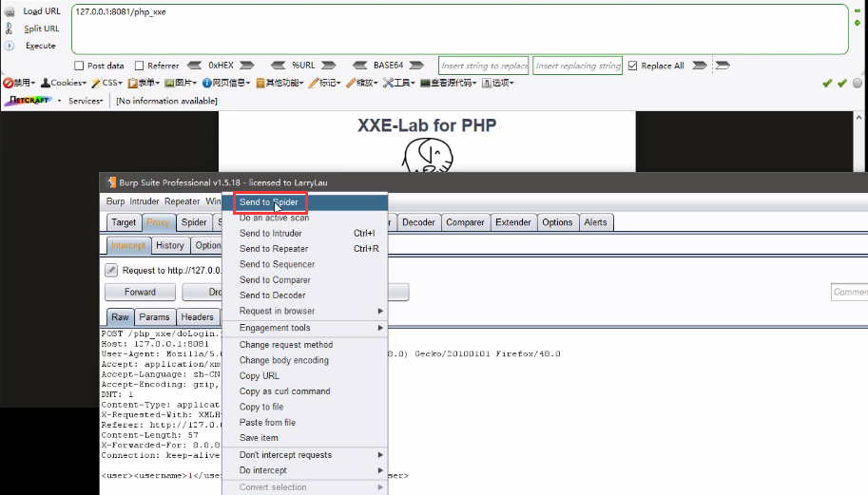
Task: Click the Forward button
Action: click(140, 292)
